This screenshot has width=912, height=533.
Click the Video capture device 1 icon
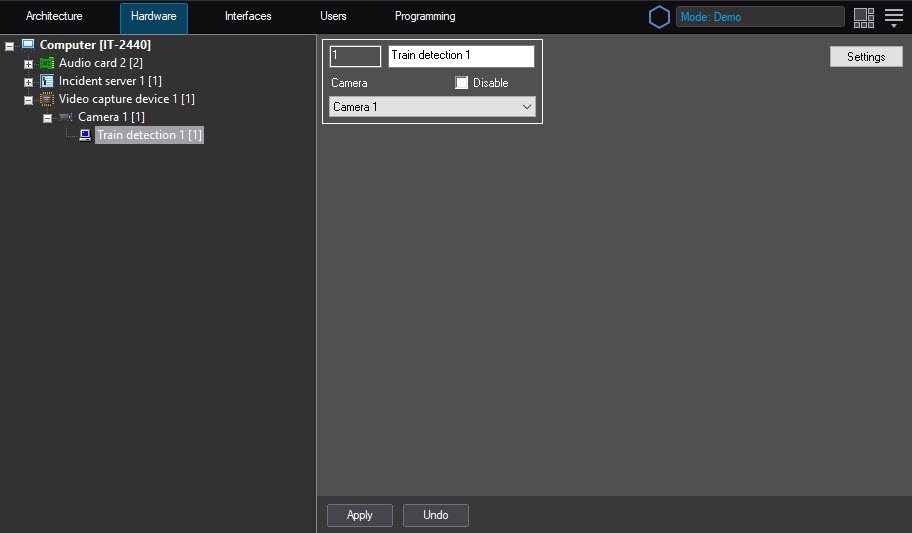pos(47,99)
